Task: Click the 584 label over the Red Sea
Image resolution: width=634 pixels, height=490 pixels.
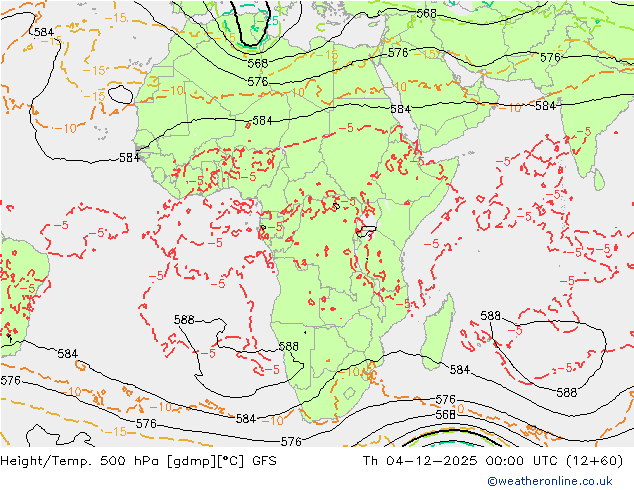Action: click(400, 109)
